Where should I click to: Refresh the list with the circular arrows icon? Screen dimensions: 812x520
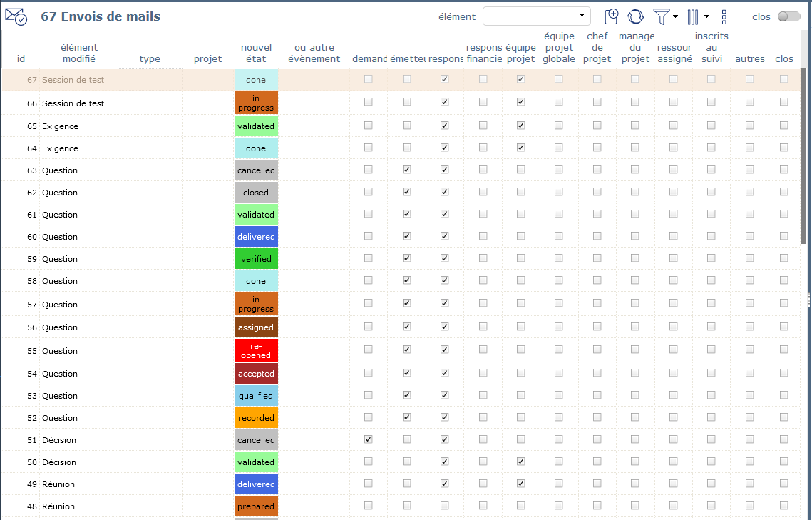[x=635, y=16]
